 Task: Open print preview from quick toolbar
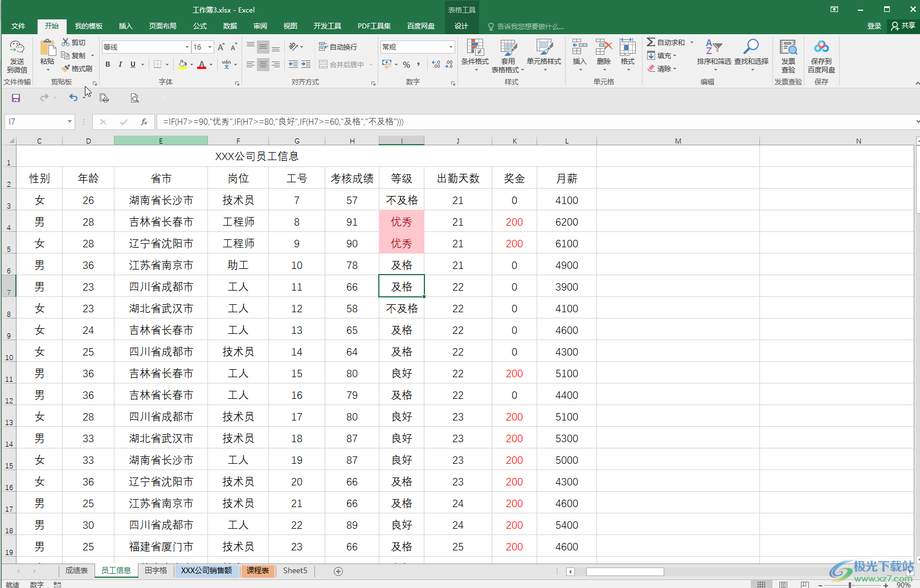click(134, 98)
